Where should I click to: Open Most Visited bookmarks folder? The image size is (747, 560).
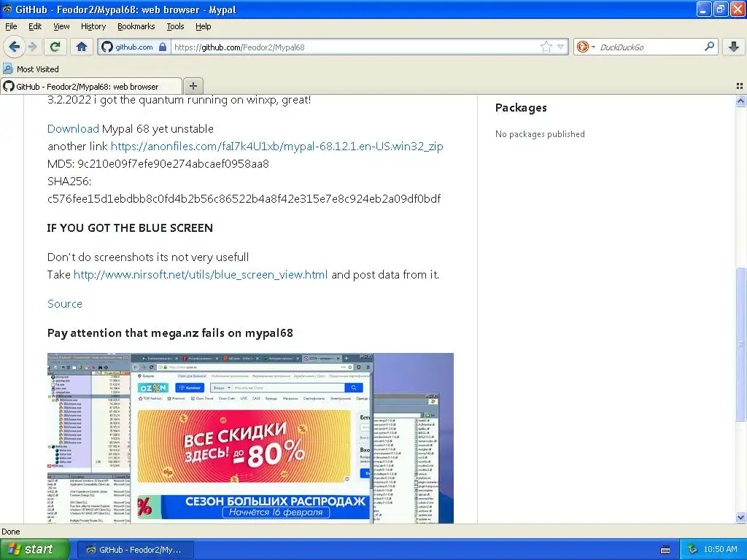click(31, 69)
